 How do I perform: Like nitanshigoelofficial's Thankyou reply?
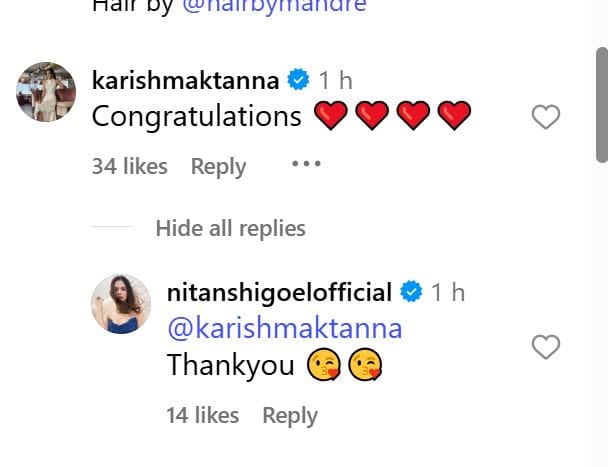[x=546, y=347]
